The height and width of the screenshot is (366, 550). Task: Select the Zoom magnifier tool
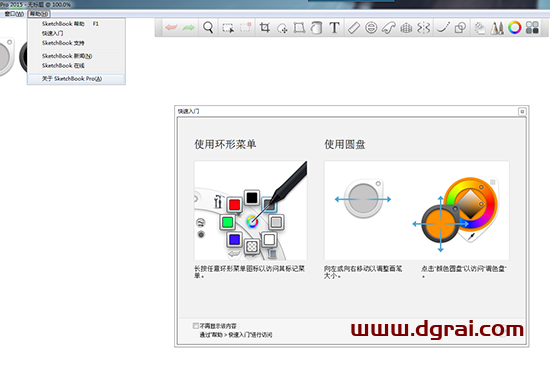[x=208, y=27]
